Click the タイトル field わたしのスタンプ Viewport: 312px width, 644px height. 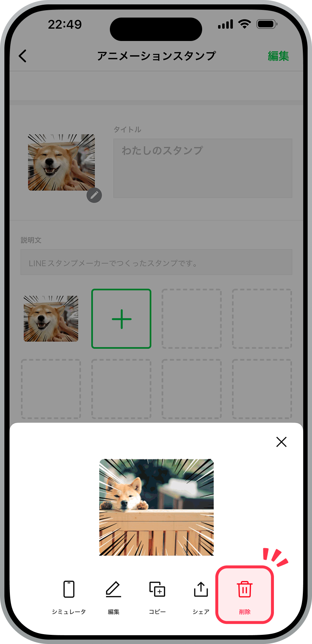(x=203, y=168)
